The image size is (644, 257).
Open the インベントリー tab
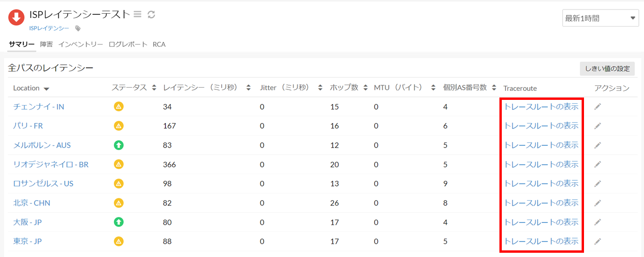(80, 44)
